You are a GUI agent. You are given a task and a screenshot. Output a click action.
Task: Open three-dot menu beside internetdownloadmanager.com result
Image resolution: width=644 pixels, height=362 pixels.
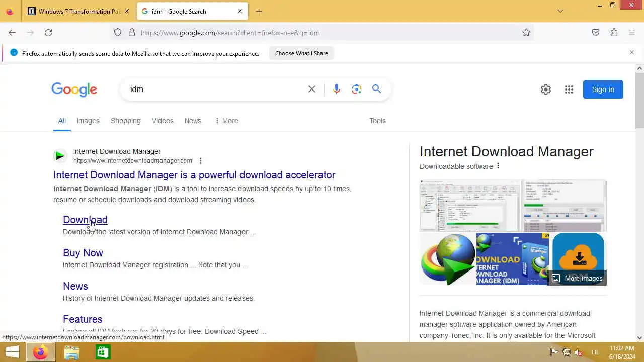coord(201,161)
